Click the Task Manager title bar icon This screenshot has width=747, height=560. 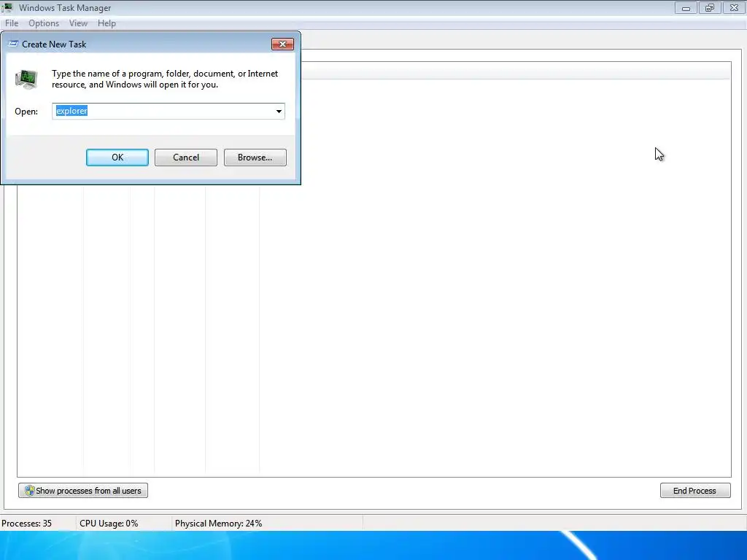coord(7,7)
